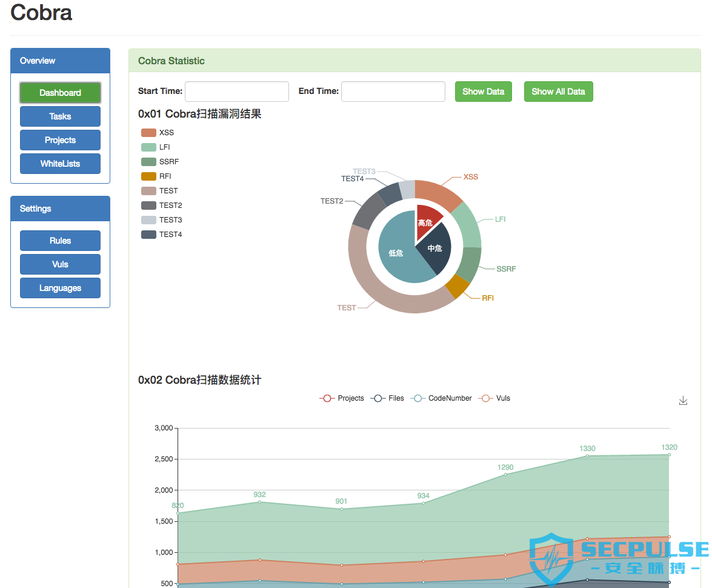The image size is (712, 588).
Task: Open the Languages settings
Action: pyautogui.click(x=60, y=288)
